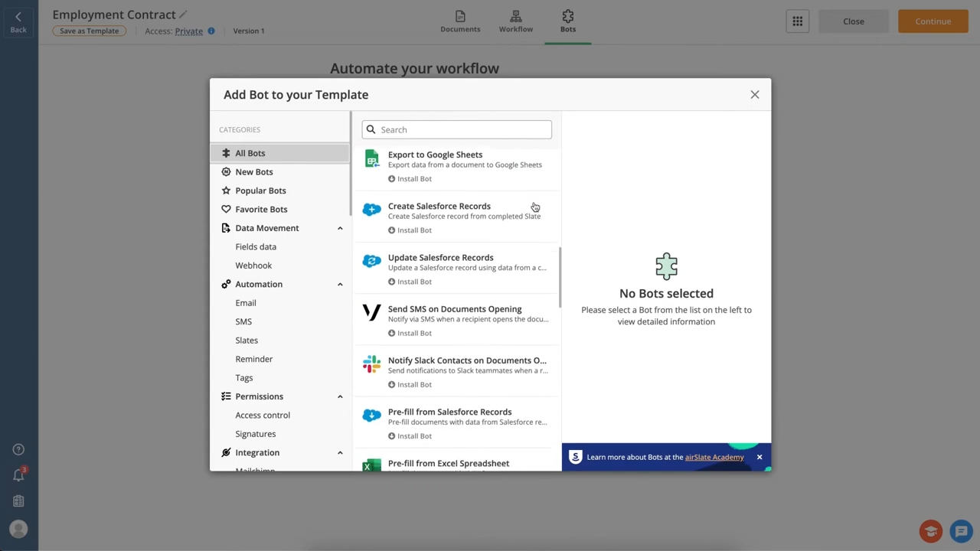Click the Create Salesforce Records cloud icon
Screen dimensions: 980x551
click(x=371, y=210)
